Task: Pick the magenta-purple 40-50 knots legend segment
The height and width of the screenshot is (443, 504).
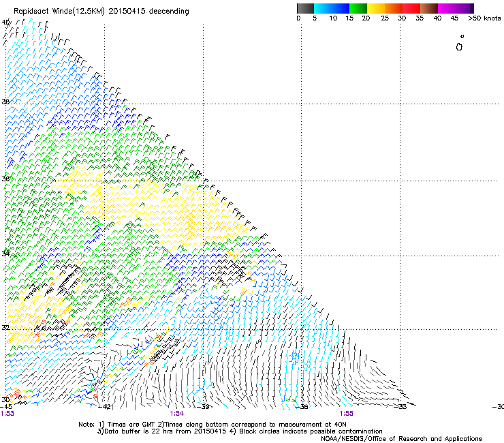Action: tap(456, 8)
